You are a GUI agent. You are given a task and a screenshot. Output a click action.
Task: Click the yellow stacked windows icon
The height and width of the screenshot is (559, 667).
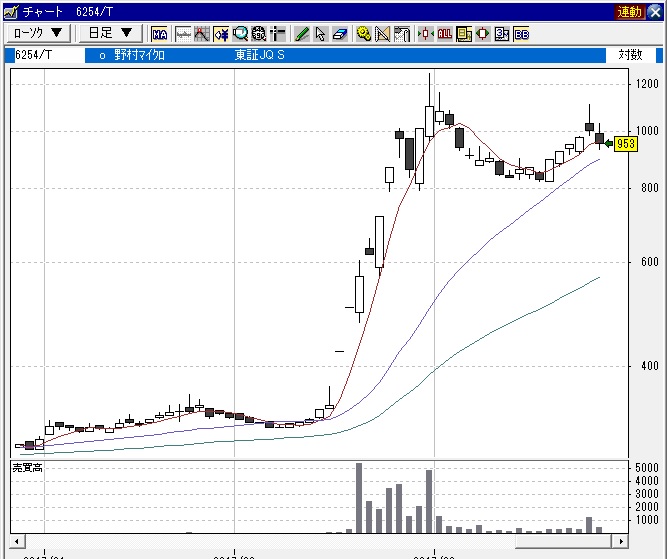464,34
